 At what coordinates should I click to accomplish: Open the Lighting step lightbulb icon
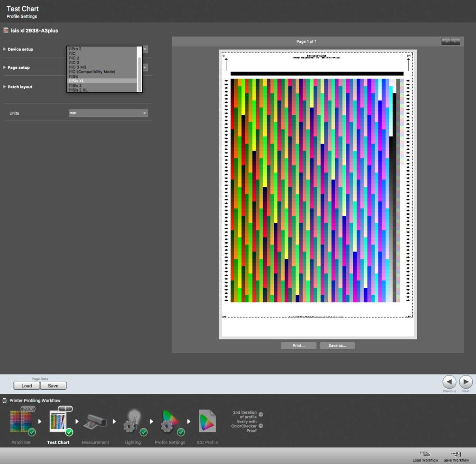pos(133,421)
